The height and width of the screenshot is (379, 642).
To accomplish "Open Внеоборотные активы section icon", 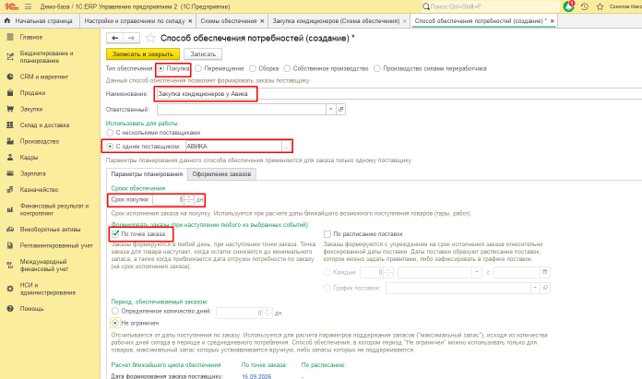I will pos(10,229).
